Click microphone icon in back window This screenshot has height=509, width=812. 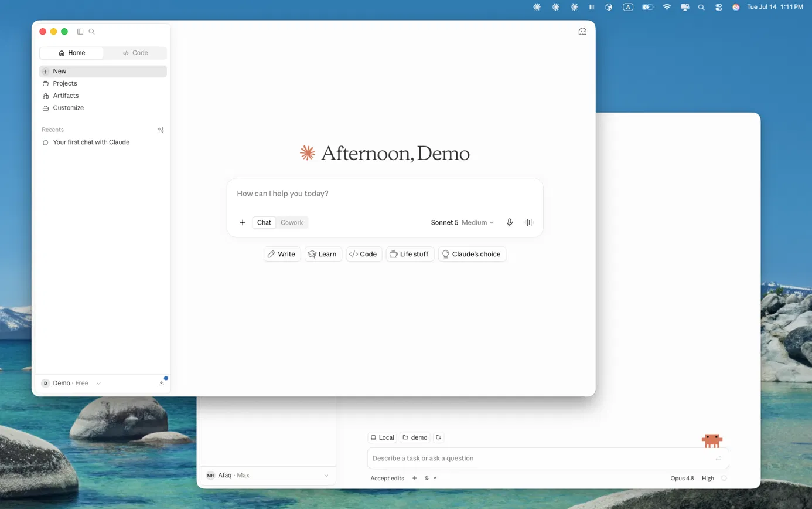[x=427, y=478]
